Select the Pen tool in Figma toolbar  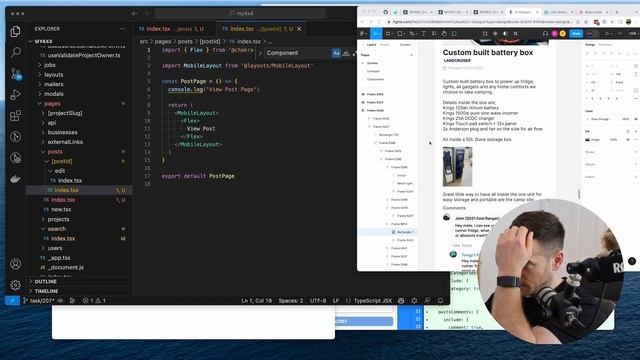(412, 33)
